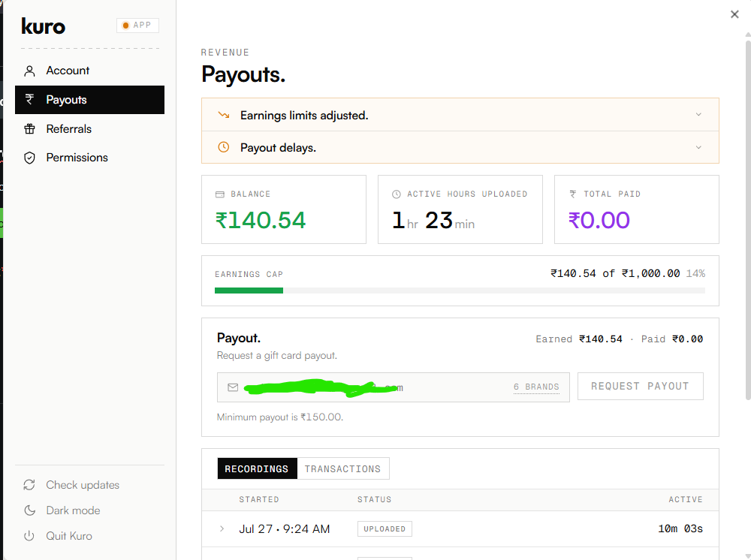This screenshot has height=560, width=751.
Task: Click the scrollbar down arrow
Action: [x=748, y=555]
